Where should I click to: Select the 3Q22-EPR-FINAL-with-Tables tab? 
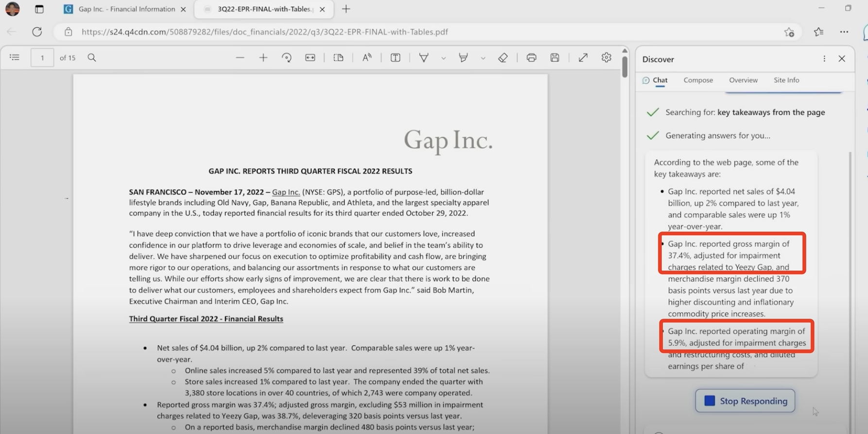pos(264,9)
